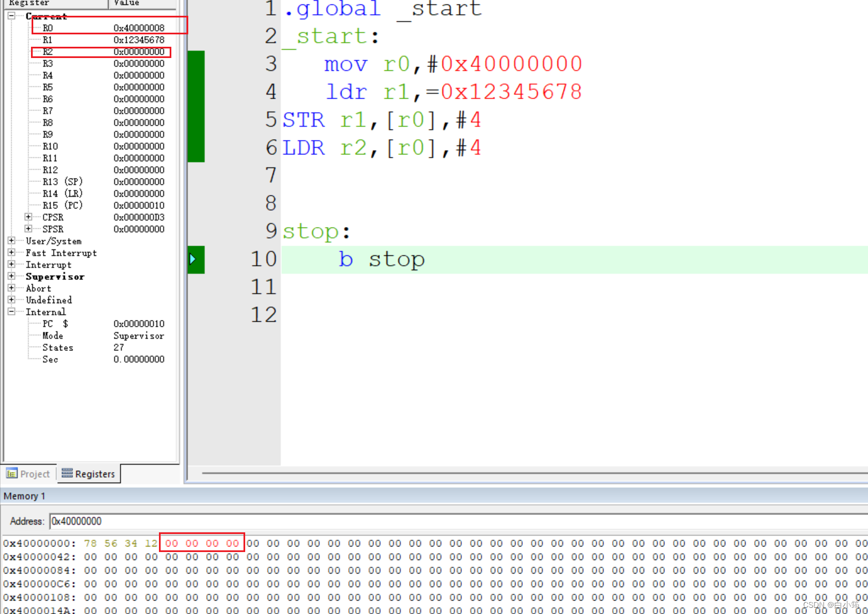Click the R1 value 0x12345678

139,40
